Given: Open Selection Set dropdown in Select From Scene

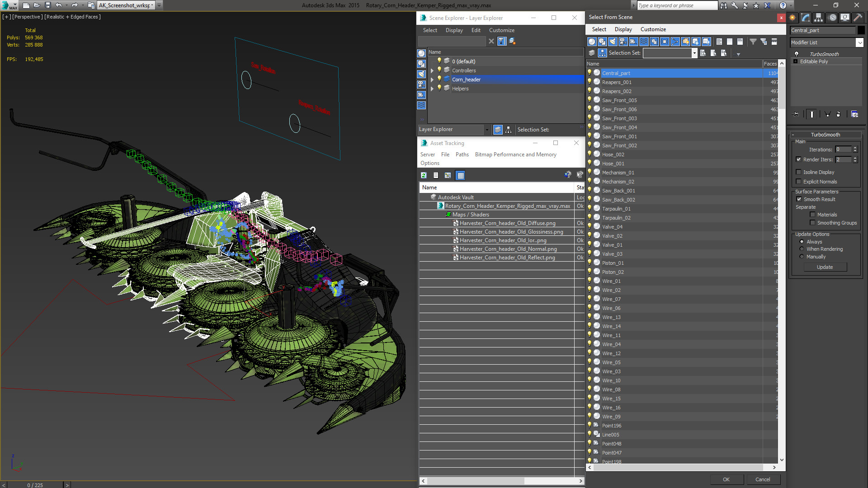Looking at the screenshot, I should click(x=694, y=53).
